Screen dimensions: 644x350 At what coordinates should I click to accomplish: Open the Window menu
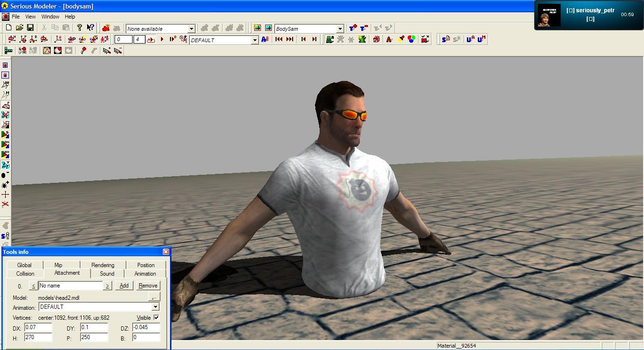pyautogui.click(x=50, y=17)
